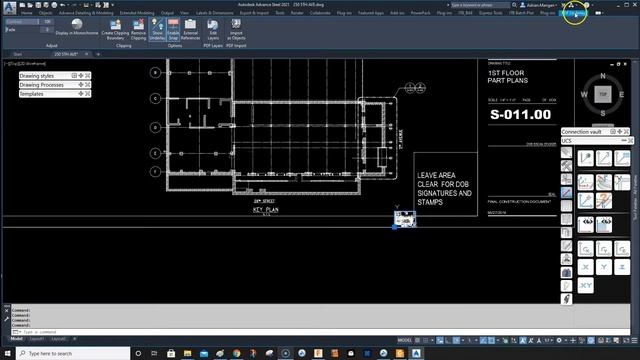640x360 pixels.
Task: Click the command line input field
Action: pyautogui.click(x=320, y=332)
